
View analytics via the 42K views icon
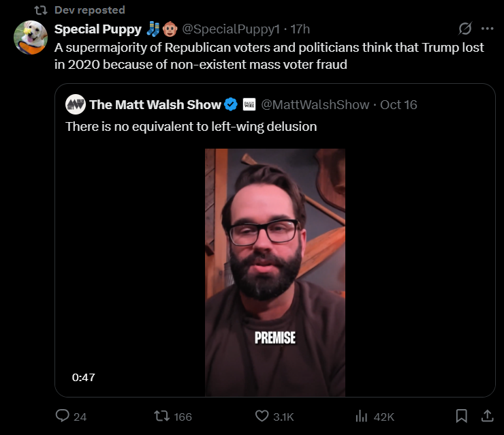[361, 416]
